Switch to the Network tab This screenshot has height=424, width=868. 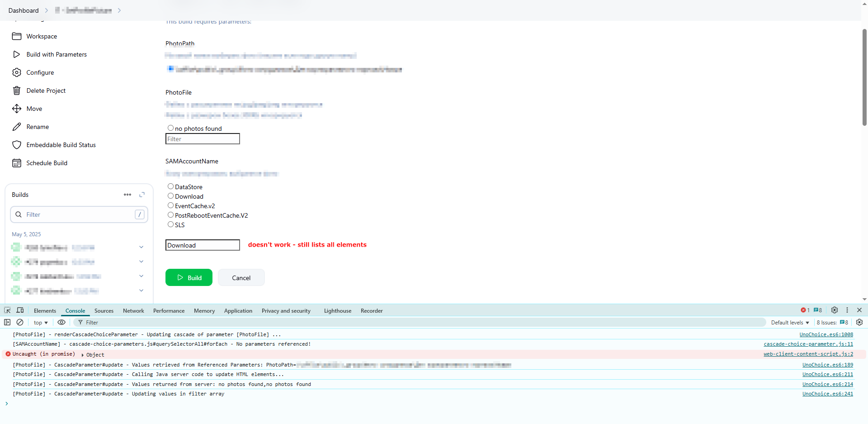point(133,311)
